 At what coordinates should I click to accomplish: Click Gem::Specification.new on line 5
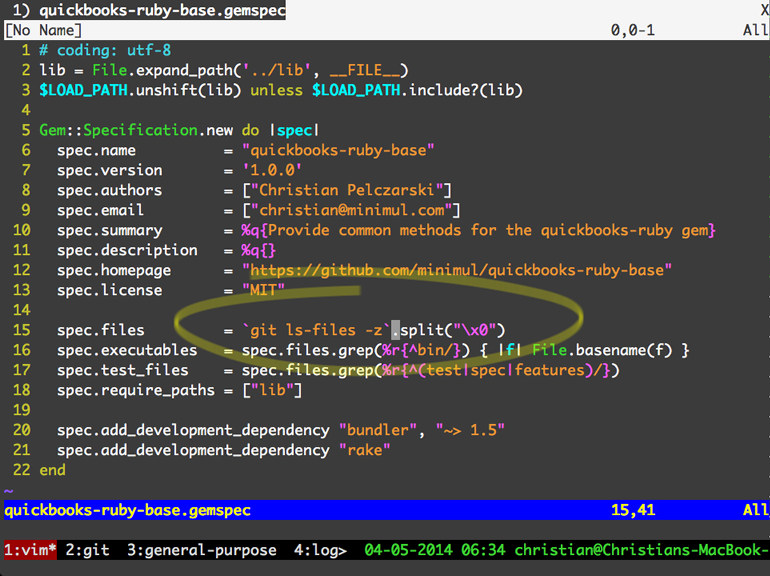(136, 130)
